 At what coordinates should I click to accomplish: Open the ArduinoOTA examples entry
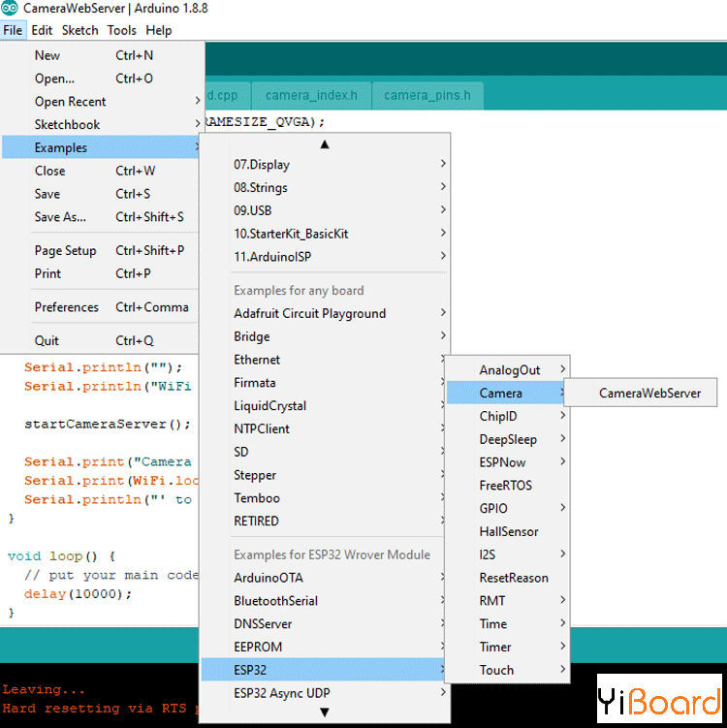click(x=323, y=578)
